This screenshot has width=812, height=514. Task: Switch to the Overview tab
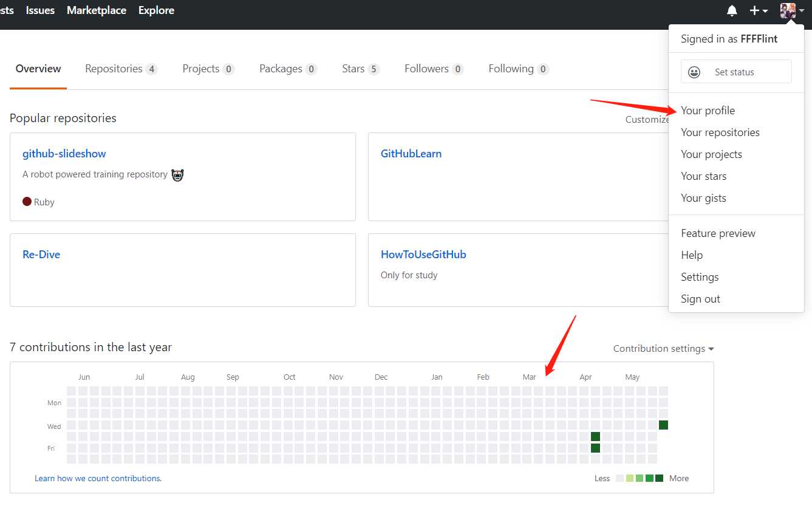pyautogui.click(x=38, y=69)
